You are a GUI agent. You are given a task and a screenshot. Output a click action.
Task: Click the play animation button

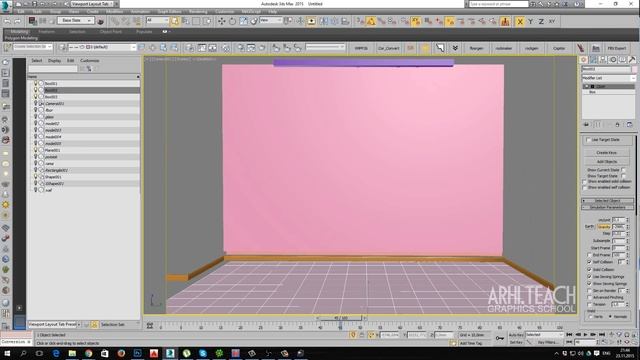(586, 335)
